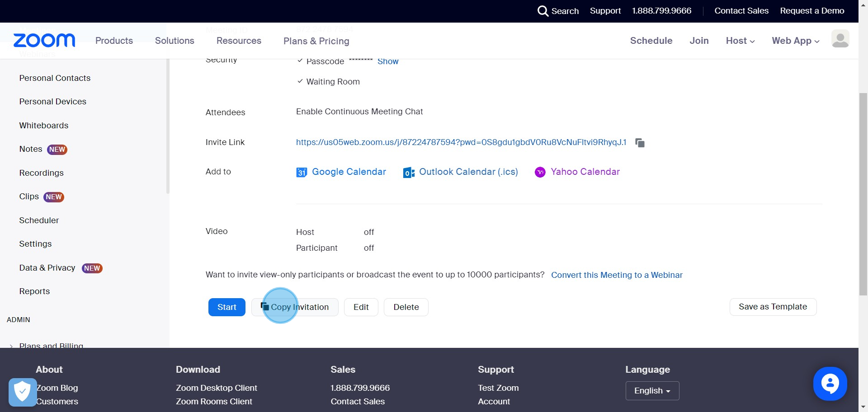The height and width of the screenshot is (412, 868).
Task: Open Zoom Blog footer link
Action: [x=57, y=388]
